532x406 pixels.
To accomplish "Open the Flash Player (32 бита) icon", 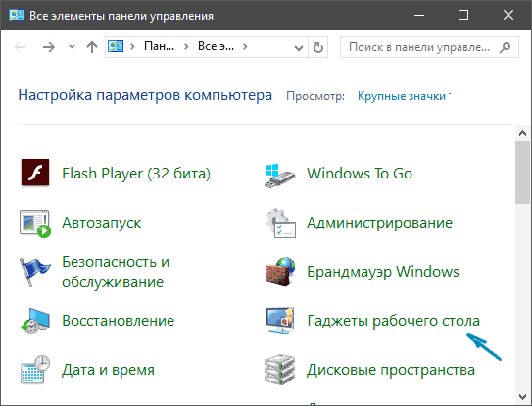I will tap(35, 173).
